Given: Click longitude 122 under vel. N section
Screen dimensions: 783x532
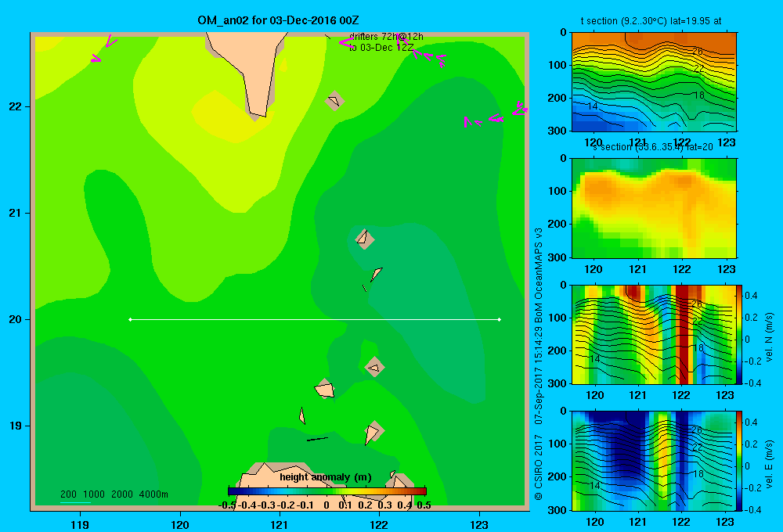Looking at the screenshot, I should point(681,395).
